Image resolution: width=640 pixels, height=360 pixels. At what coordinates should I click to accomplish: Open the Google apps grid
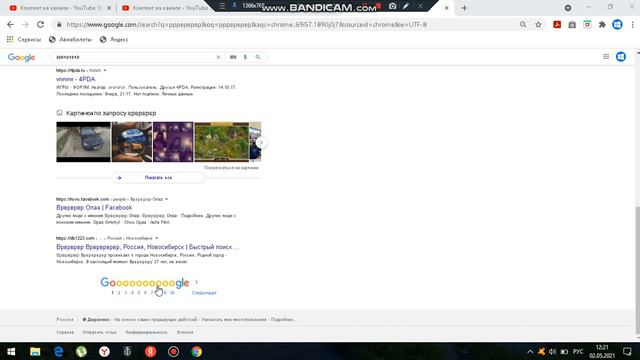pyautogui.click(x=606, y=57)
